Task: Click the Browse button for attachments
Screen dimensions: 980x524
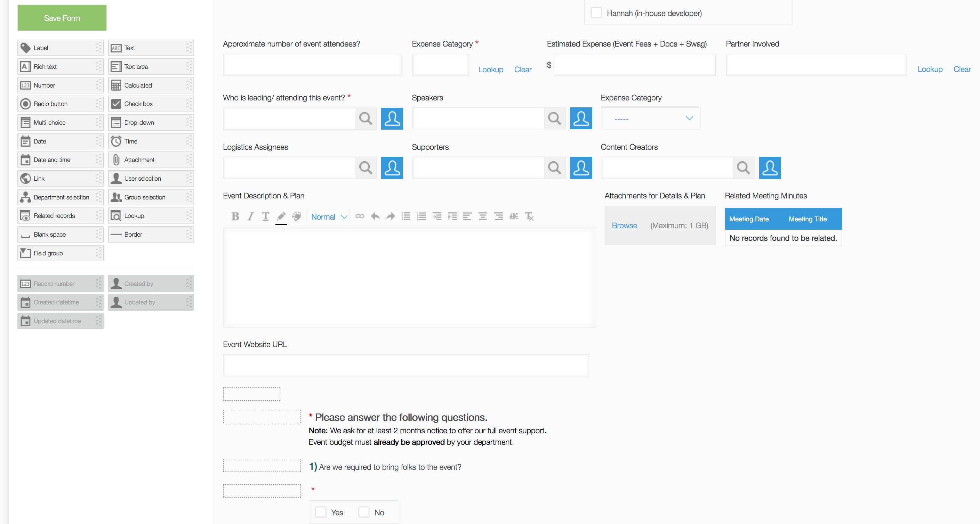Action: tap(624, 225)
